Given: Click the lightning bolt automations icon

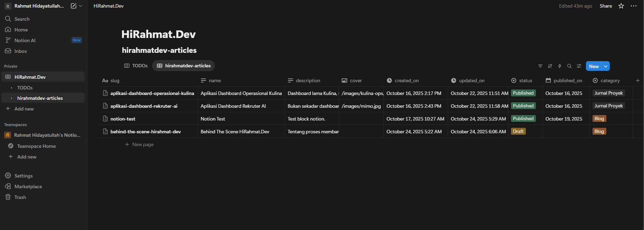Looking at the screenshot, I should coord(560,66).
